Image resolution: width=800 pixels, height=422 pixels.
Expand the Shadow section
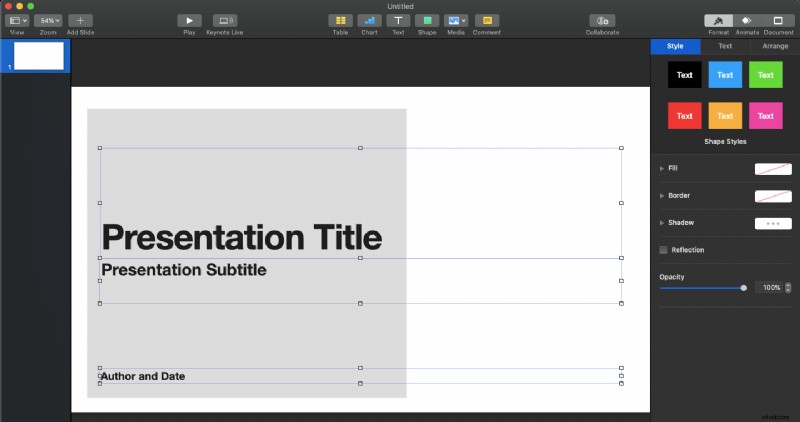[x=662, y=222]
